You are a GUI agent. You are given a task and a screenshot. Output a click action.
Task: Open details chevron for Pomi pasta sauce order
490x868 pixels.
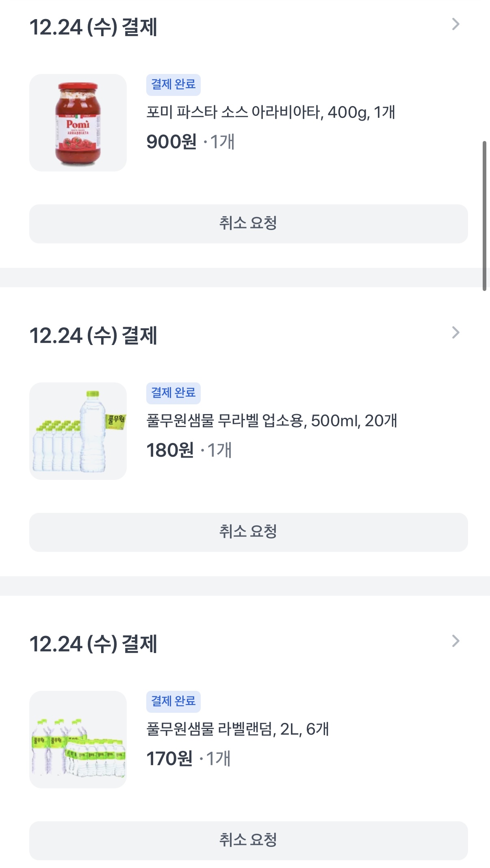pos(455,25)
